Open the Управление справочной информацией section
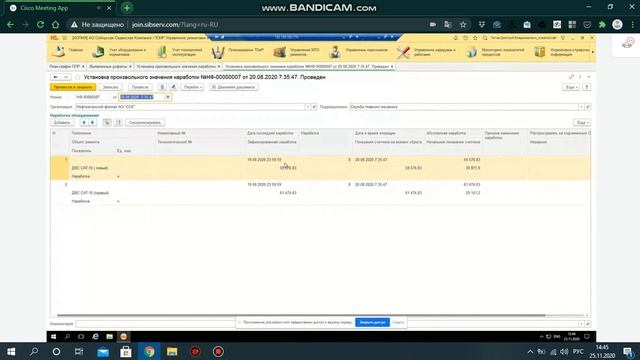 [562, 52]
